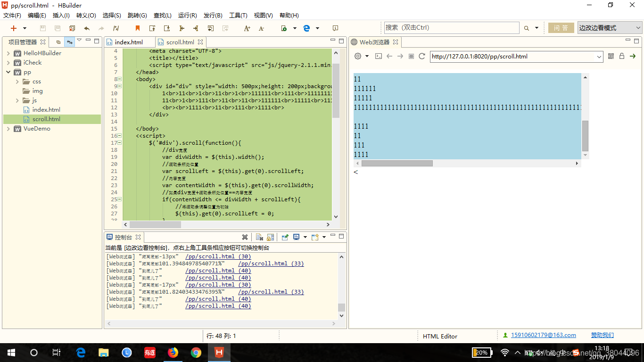
Task: Open the 工具(T) menu
Action: pyautogui.click(x=238, y=16)
